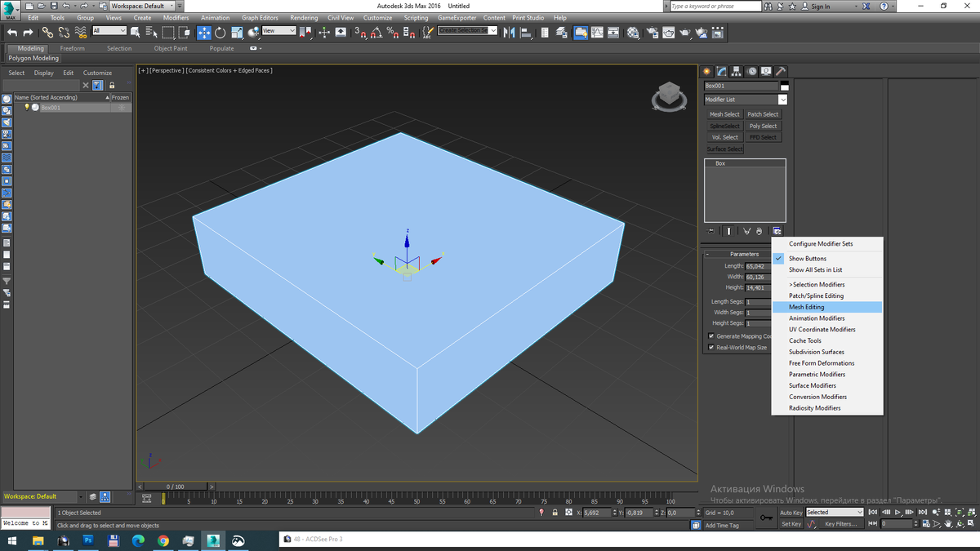Open the selection filter All dropdown
Screen dimensions: 980x551
pyautogui.click(x=109, y=31)
